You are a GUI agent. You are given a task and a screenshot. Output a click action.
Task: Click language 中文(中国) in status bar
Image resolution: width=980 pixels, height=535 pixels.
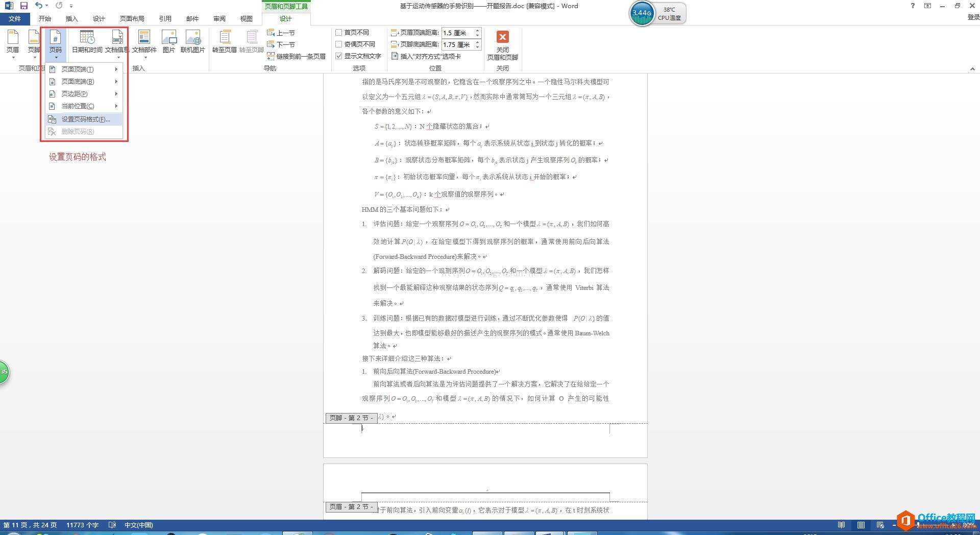pos(139,525)
